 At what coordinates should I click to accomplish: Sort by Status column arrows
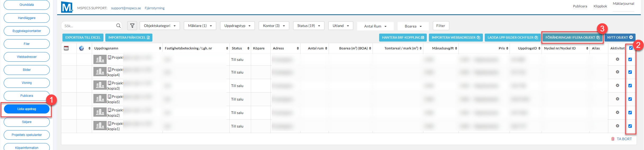tap(248, 48)
